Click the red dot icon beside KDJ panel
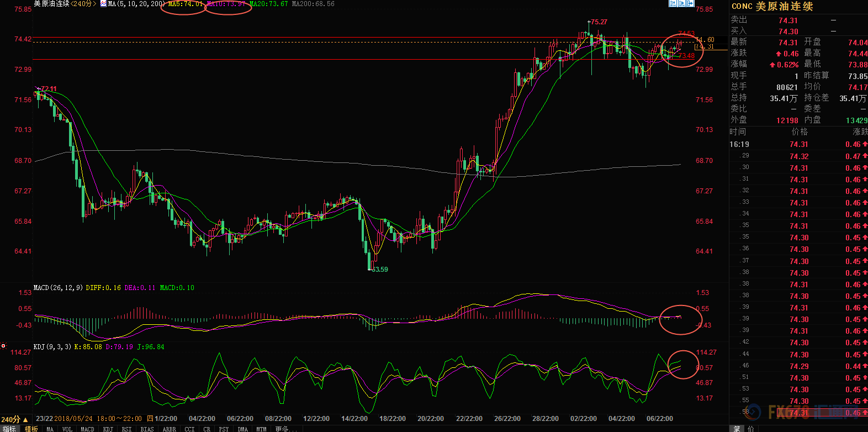This screenshot has width=868, height=432. (3, 346)
